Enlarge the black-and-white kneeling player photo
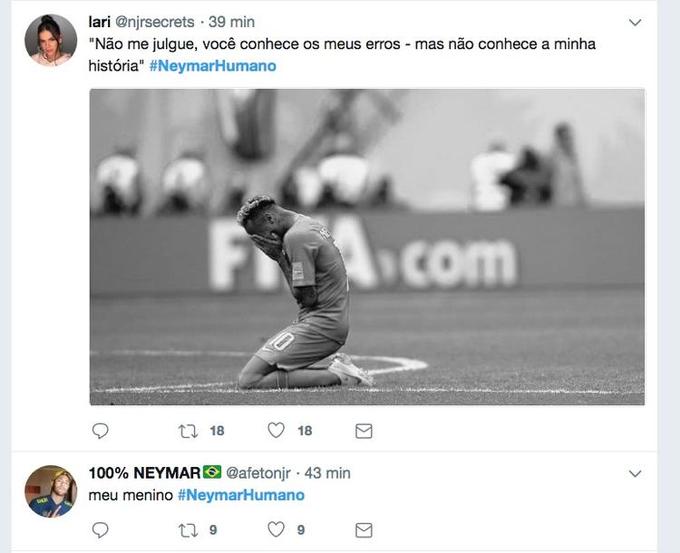Image resolution: width=680 pixels, height=553 pixels. click(367, 247)
